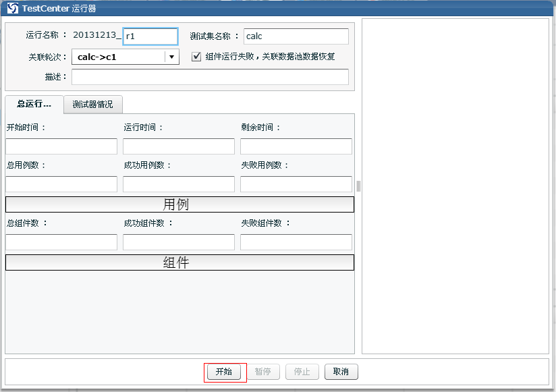Click the 用例 progress bar
Viewport: 556px width, 392px height.
coord(179,204)
